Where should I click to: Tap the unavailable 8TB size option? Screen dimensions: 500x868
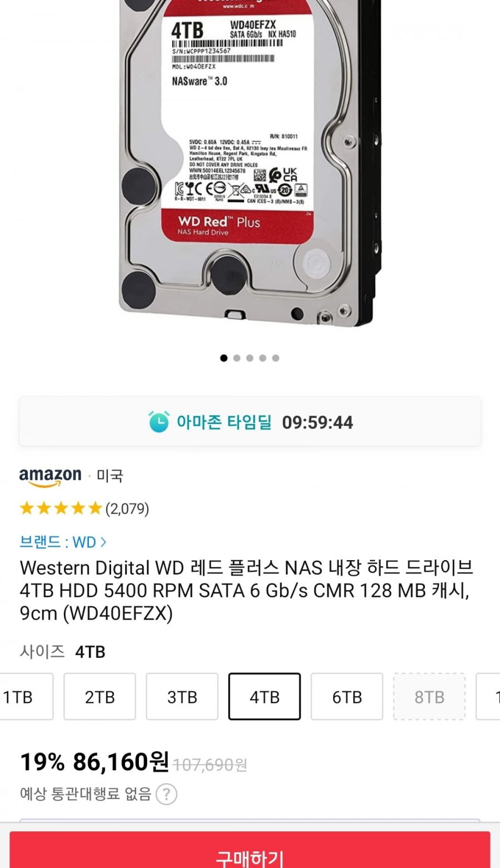(429, 696)
